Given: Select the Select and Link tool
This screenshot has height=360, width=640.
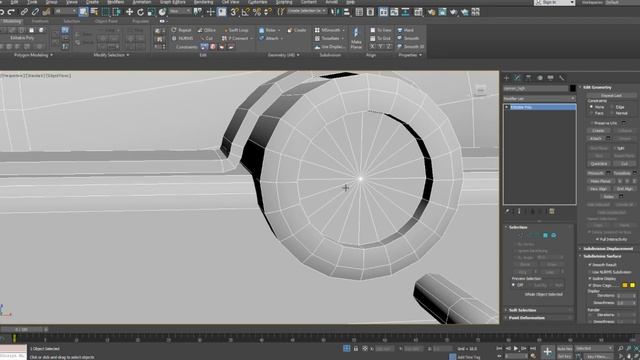Looking at the screenshot, I should pyautogui.click(x=24, y=12).
